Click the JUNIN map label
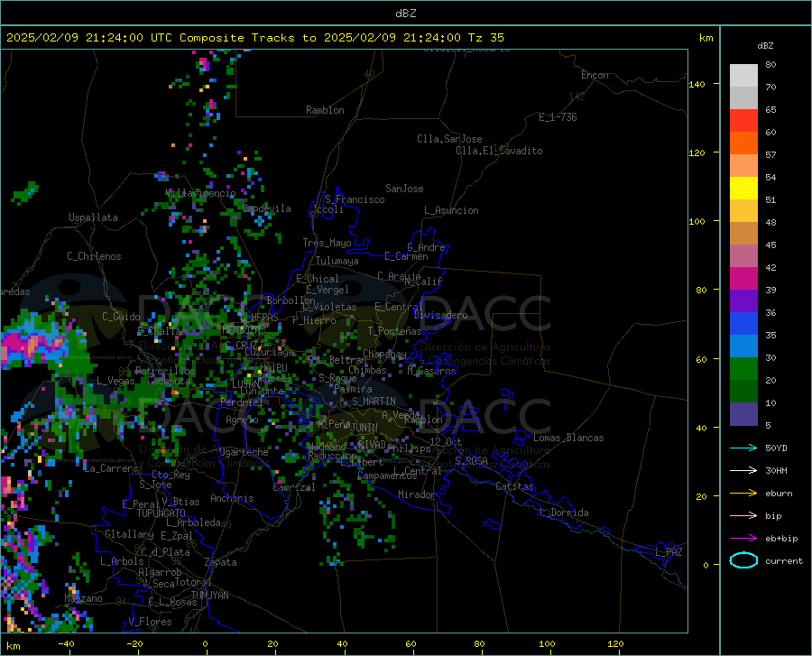The width and height of the screenshot is (812, 656). click(x=364, y=427)
